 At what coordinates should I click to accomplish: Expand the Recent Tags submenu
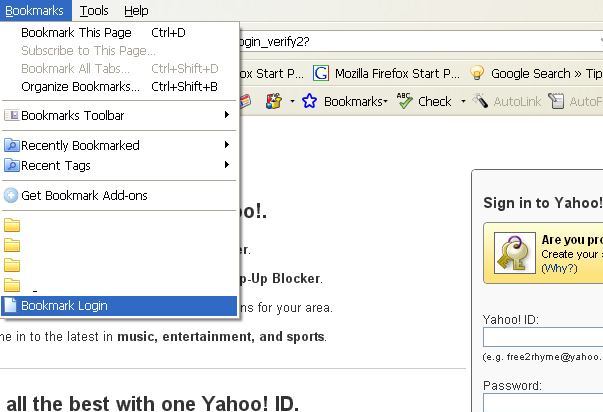tap(119, 165)
